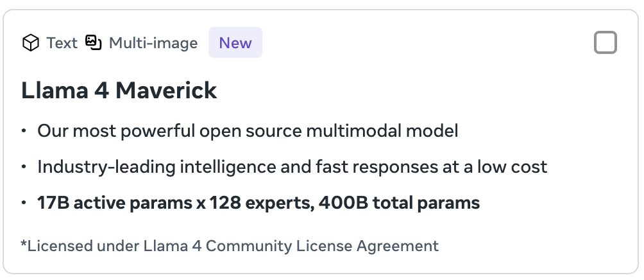Click the asterisk before 'Licensed under'

click(23, 243)
